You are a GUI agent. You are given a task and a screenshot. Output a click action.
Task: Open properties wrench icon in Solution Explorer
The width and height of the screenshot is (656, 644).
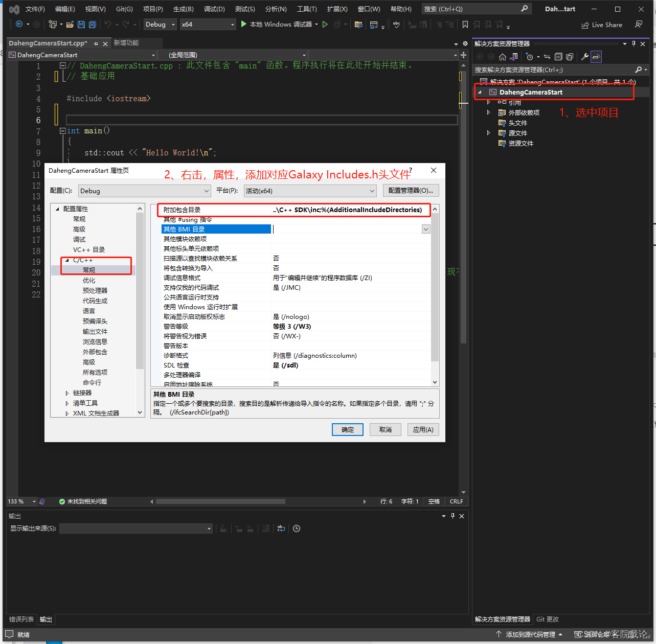(x=585, y=57)
